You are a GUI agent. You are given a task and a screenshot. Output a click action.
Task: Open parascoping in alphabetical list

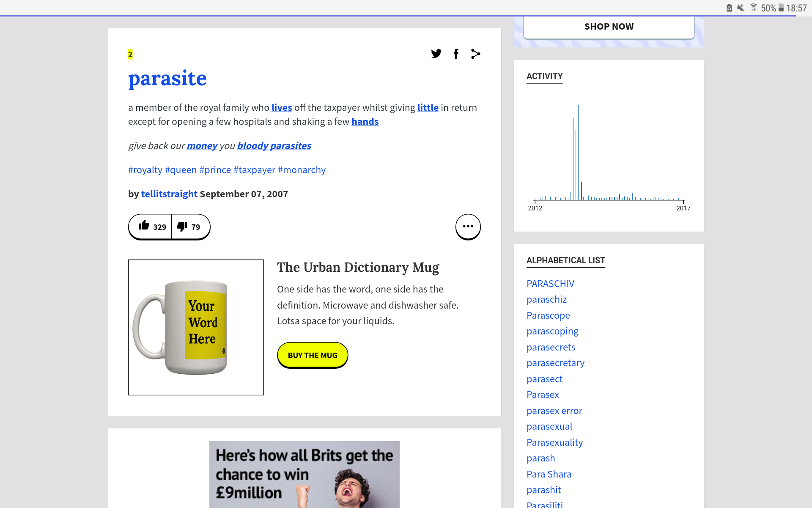click(x=552, y=331)
